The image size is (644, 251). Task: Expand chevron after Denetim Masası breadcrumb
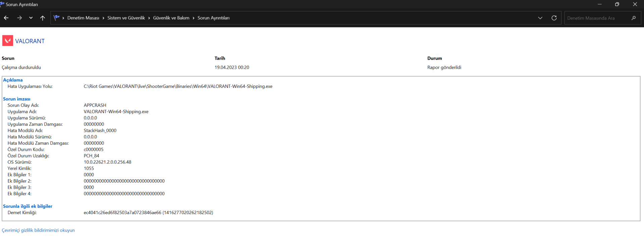(x=103, y=18)
